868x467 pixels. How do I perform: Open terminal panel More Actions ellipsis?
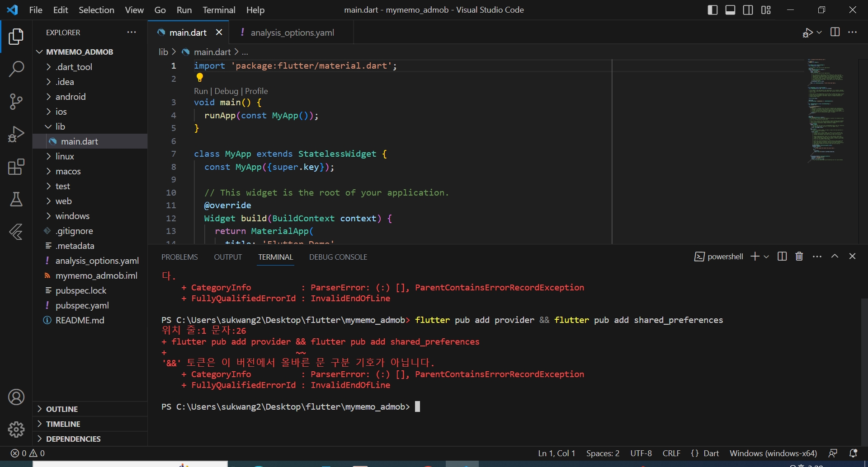click(x=817, y=257)
